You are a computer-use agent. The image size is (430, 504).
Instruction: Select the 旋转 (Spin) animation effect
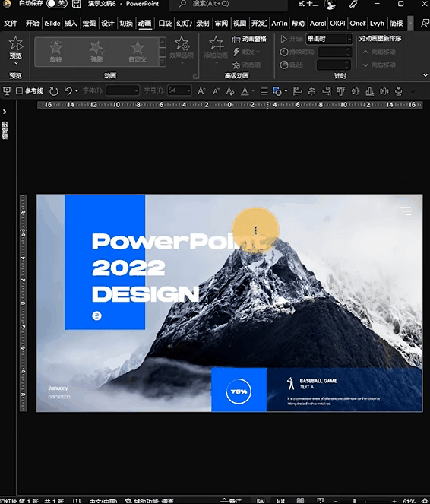[56, 52]
